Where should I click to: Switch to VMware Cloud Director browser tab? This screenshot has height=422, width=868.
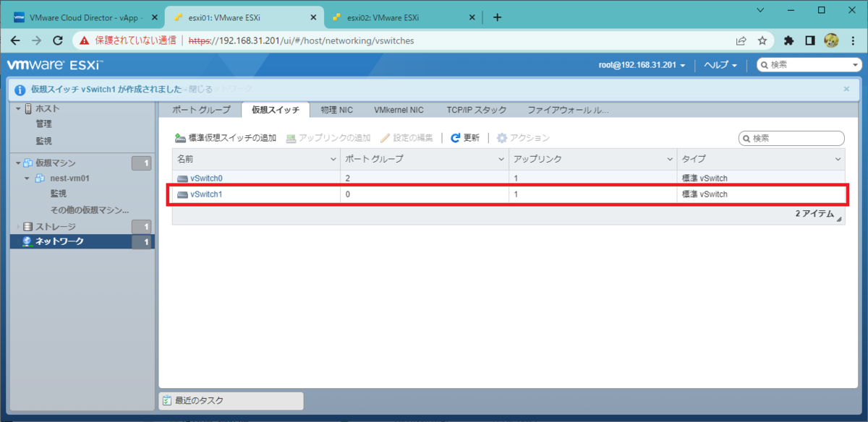pyautogui.click(x=85, y=17)
